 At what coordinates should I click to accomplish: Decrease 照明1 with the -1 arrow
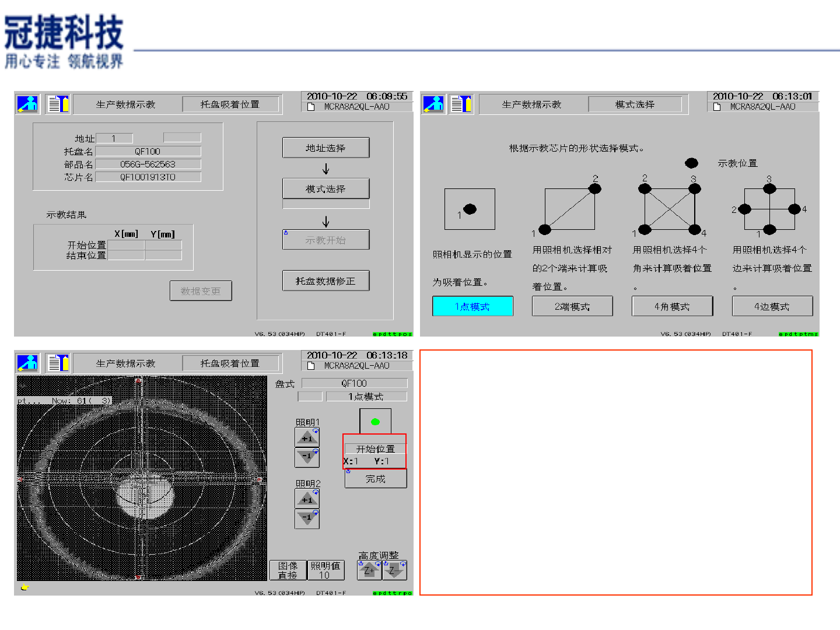coord(307,457)
